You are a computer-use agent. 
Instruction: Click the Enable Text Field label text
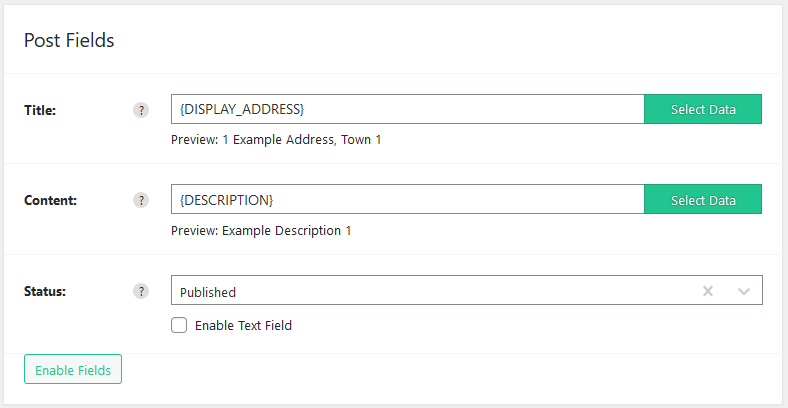243,326
